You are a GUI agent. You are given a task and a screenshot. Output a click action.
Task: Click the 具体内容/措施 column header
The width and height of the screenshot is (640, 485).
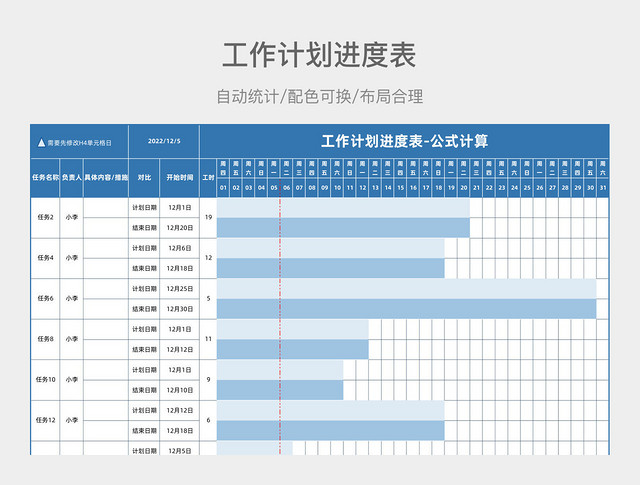click(x=106, y=178)
